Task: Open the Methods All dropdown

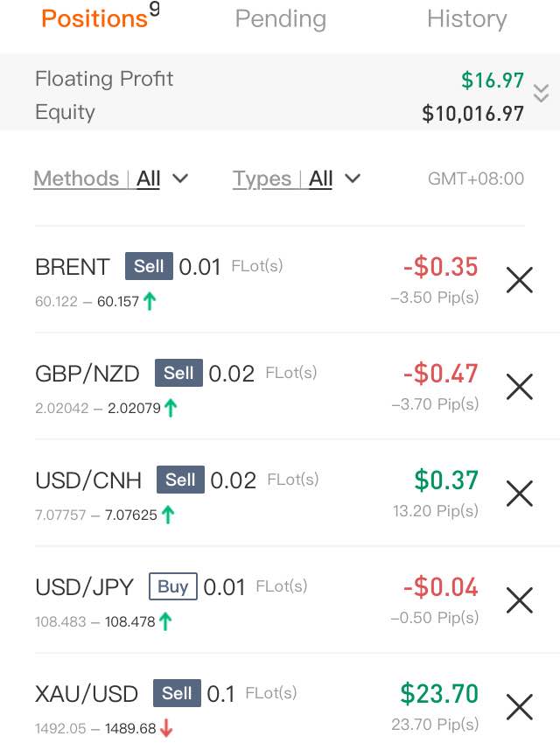Action: [111, 179]
